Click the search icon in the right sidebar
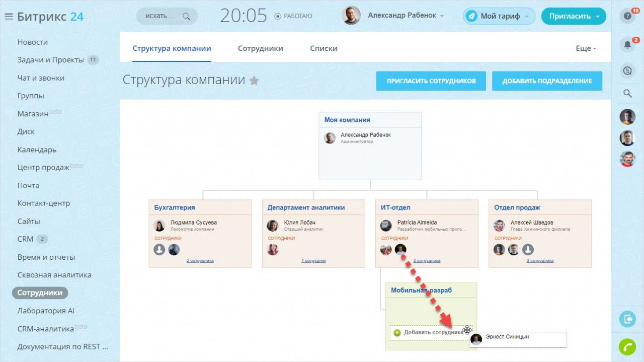This screenshot has width=644, height=362. [x=627, y=93]
